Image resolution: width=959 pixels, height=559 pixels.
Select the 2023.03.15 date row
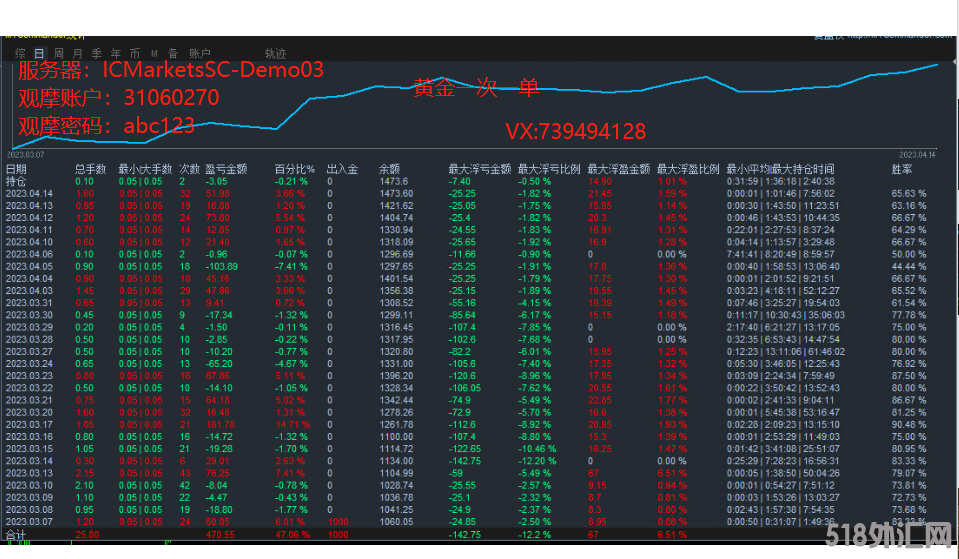pos(29,449)
